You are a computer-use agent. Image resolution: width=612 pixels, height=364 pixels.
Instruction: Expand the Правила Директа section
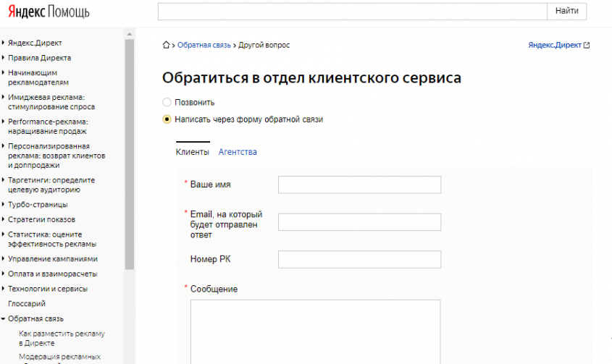pos(39,58)
